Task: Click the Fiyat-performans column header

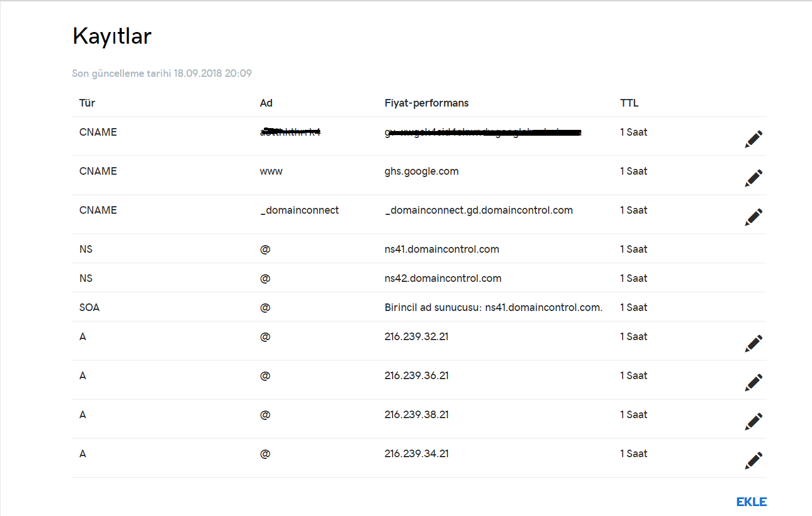Action: pos(426,103)
